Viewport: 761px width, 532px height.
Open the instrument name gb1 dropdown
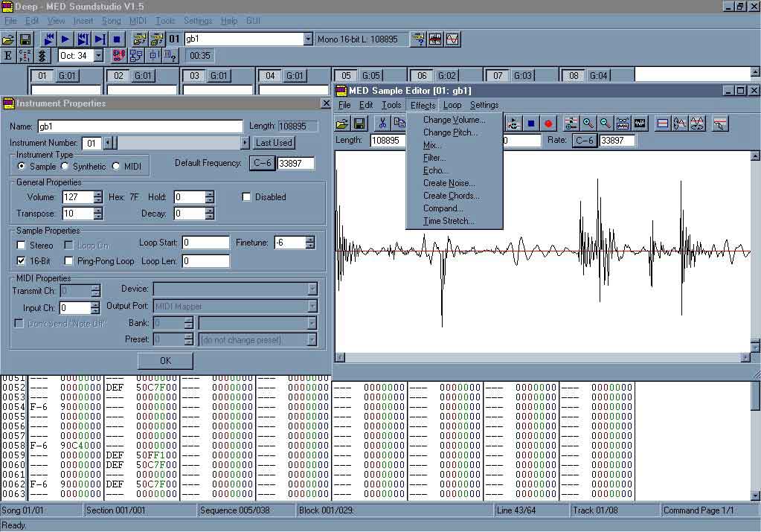308,39
